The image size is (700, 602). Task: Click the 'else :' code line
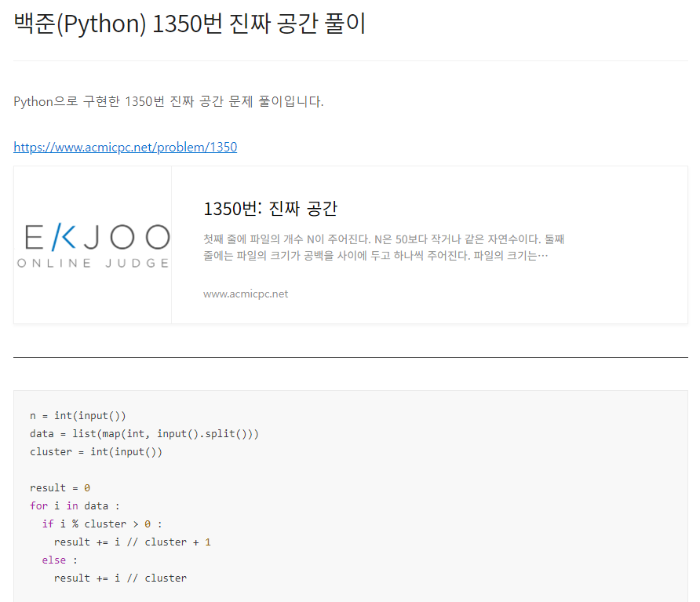(x=60, y=560)
